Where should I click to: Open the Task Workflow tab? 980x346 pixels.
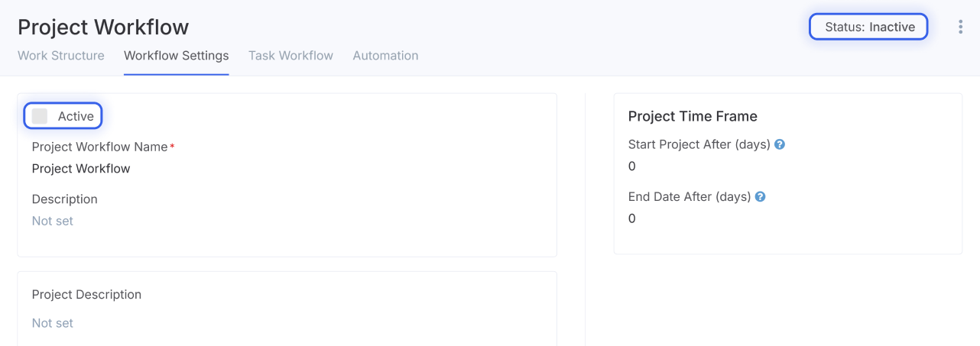(290, 56)
